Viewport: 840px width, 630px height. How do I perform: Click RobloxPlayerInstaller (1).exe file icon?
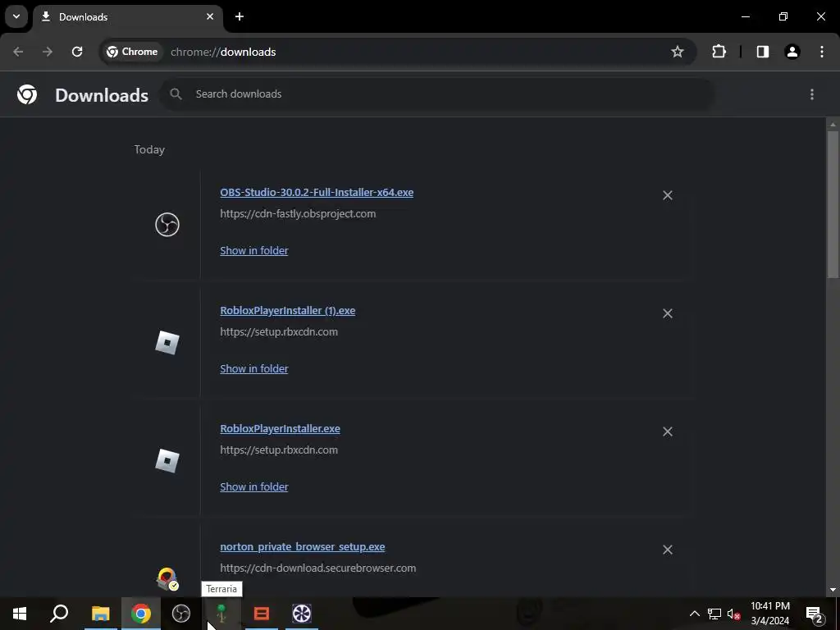[167, 343]
